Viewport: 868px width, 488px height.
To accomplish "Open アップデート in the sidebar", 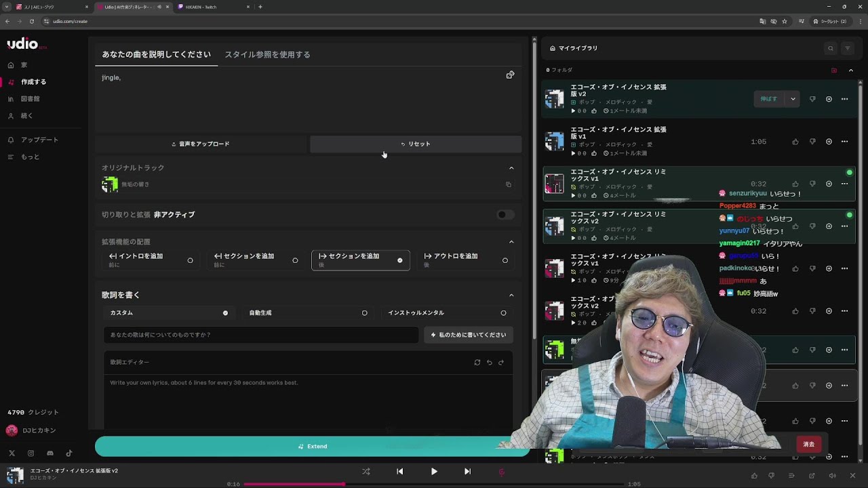I will click(39, 140).
